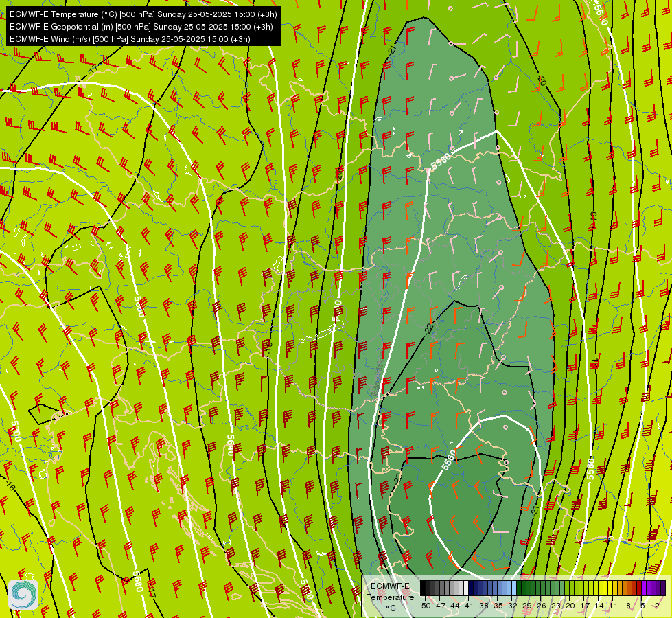This screenshot has height=618, width=672.
Task: Click the -11 label on temperature scale
Action: click(x=612, y=606)
